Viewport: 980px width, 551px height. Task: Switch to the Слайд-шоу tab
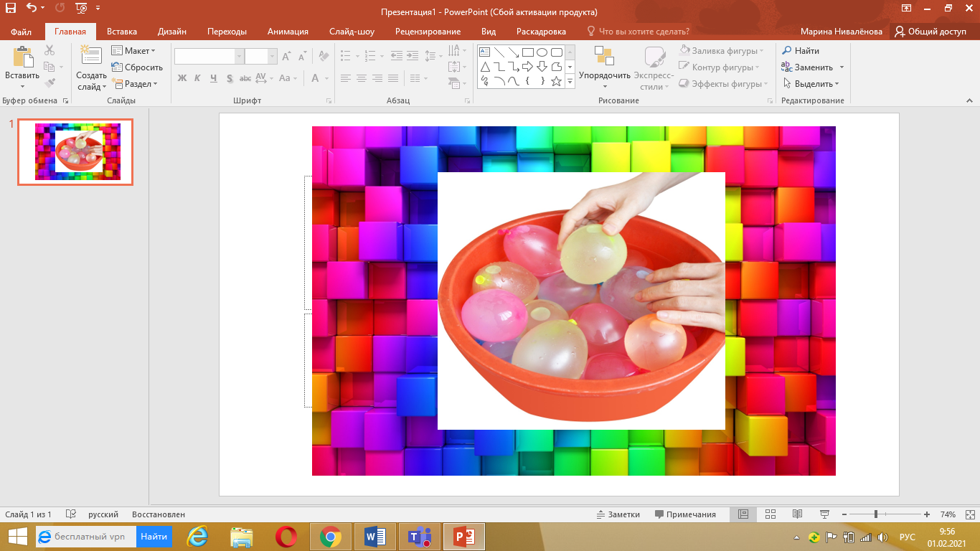tap(352, 32)
